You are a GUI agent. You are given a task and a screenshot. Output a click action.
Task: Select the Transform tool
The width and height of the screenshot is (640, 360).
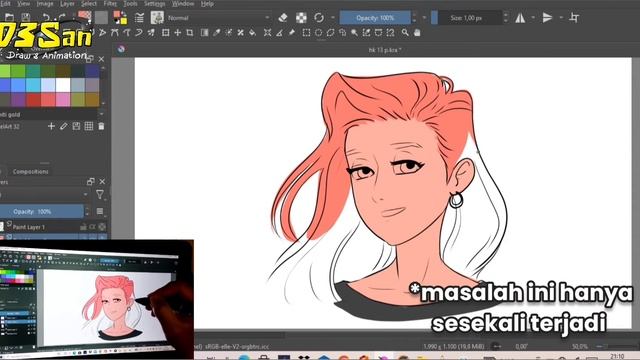166,33
